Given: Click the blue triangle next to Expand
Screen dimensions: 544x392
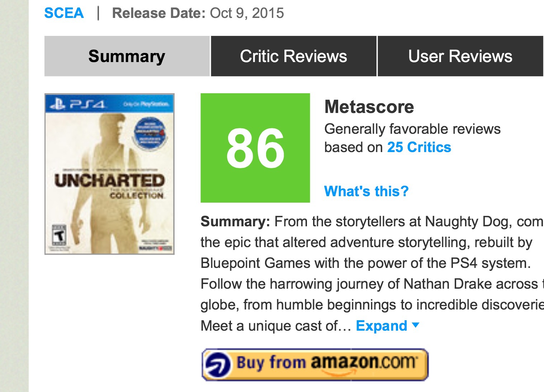Looking at the screenshot, I should (x=416, y=325).
